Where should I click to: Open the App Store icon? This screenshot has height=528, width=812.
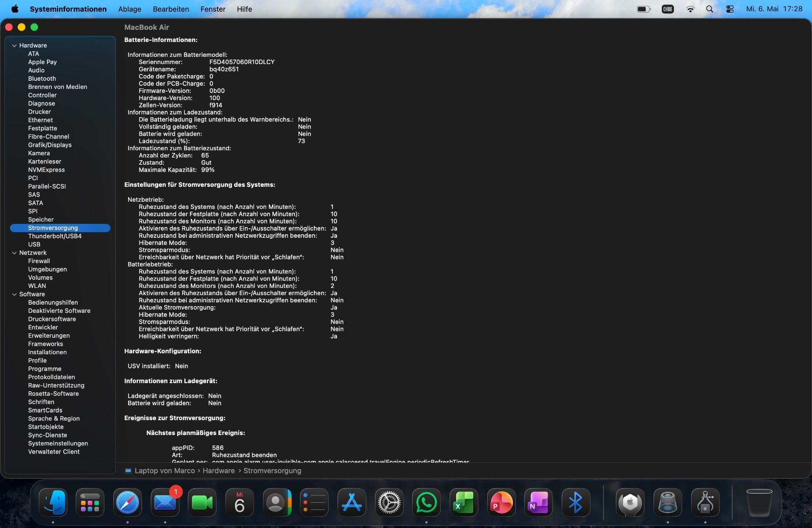pyautogui.click(x=352, y=502)
